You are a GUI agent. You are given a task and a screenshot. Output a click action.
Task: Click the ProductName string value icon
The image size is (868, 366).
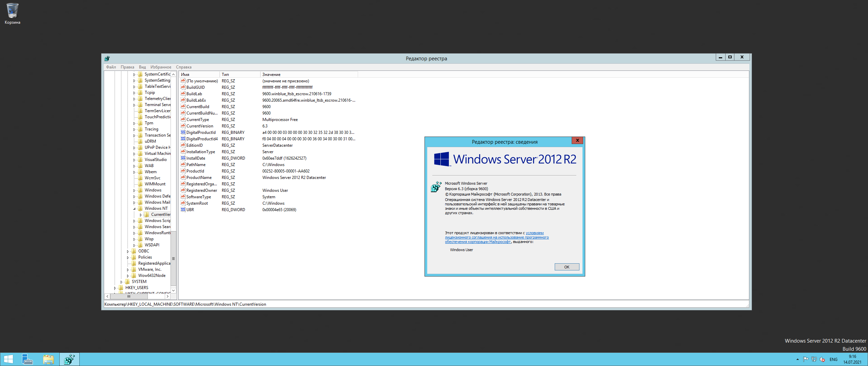(183, 177)
